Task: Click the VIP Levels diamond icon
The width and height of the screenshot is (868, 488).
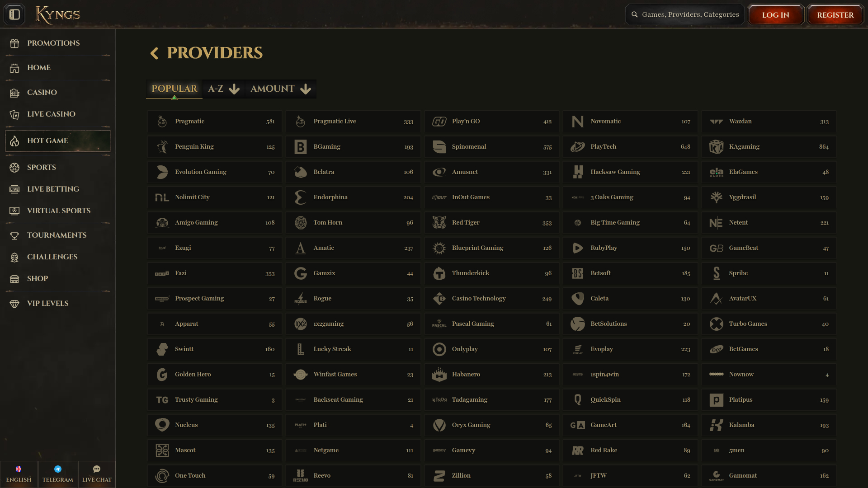Action: point(14,304)
